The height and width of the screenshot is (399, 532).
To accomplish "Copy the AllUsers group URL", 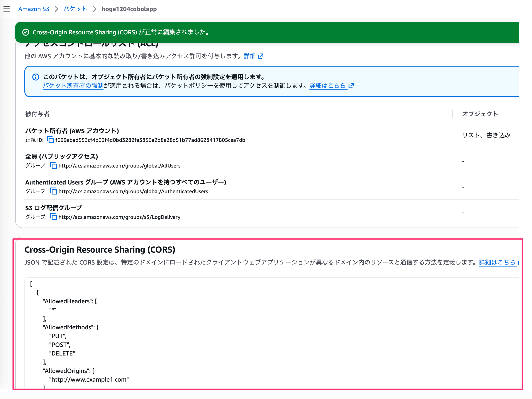I will pyautogui.click(x=53, y=166).
